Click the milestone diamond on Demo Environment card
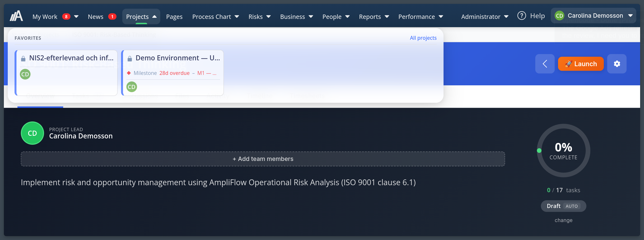This screenshot has width=644, height=240. click(x=129, y=73)
